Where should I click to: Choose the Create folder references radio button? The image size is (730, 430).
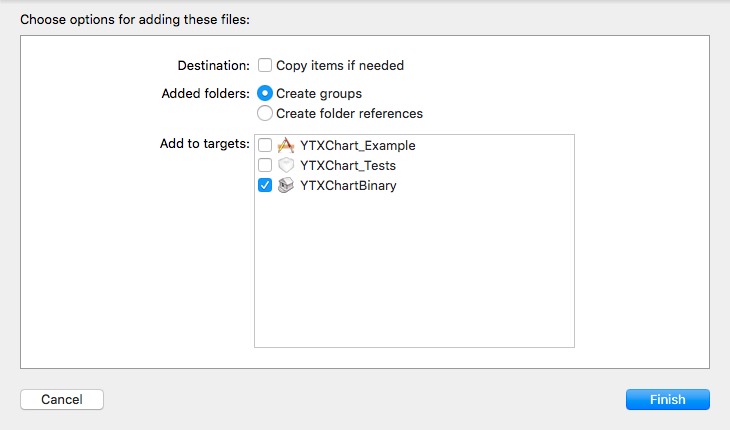[265, 113]
